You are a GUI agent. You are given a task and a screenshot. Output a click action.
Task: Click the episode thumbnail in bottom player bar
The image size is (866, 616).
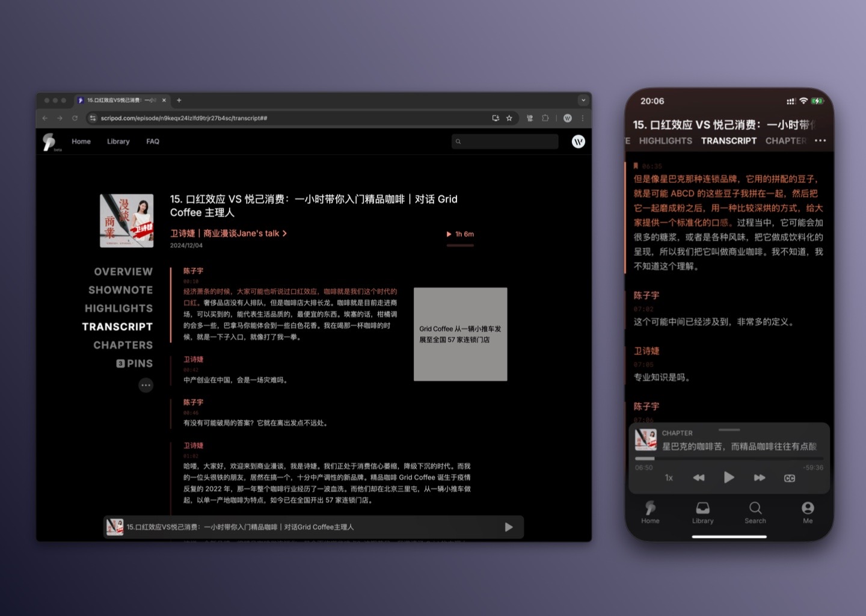(115, 527)
